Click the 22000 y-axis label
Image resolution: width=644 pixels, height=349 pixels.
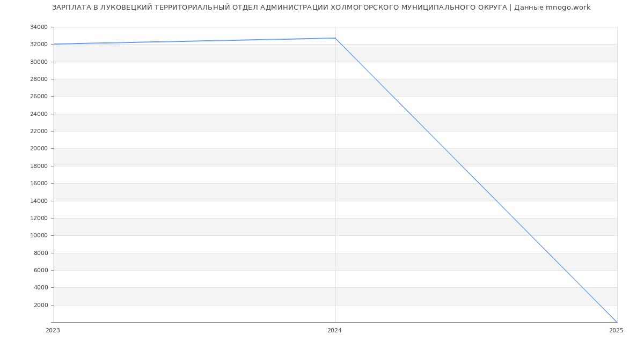[39, 132]
